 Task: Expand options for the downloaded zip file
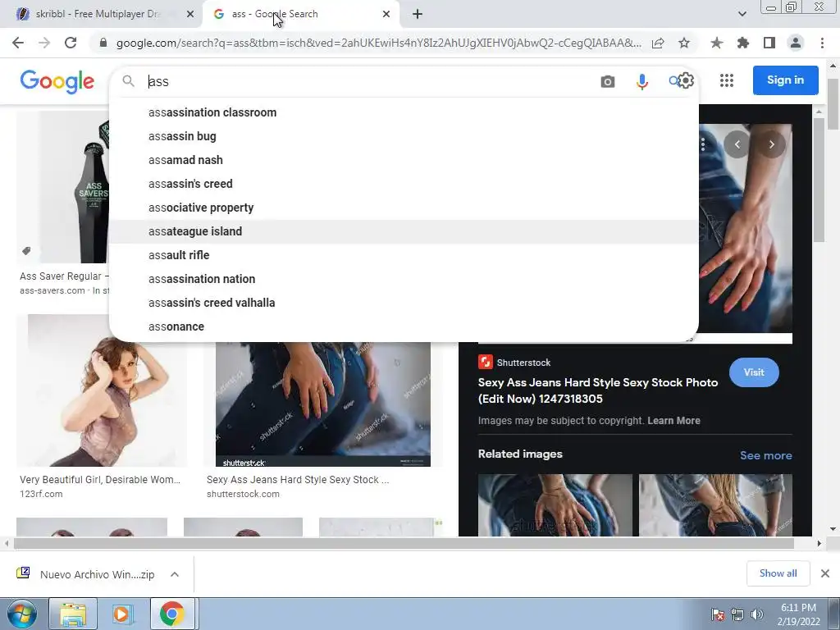pyautogui.click(x=175, y=574)
